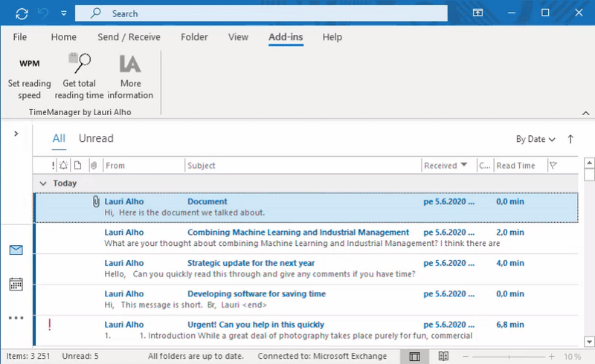
Task: Click the three-dots navigation options icon
Action: [x=16, y=318]
